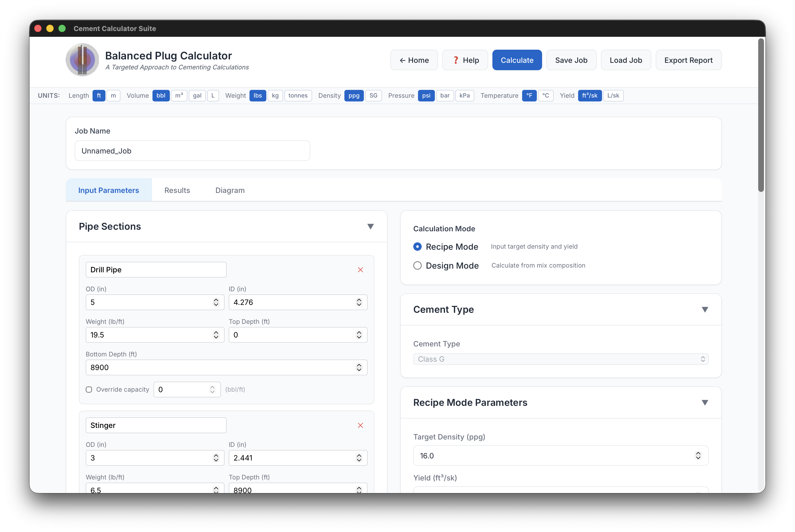Switch to the Results tab
795x532 pixels.
click(177, 190)
